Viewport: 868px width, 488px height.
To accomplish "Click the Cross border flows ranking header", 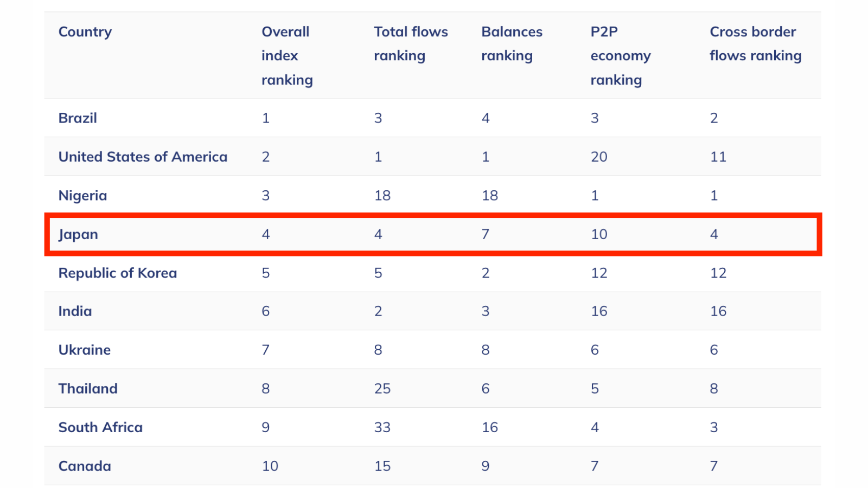I will (756, 44).
